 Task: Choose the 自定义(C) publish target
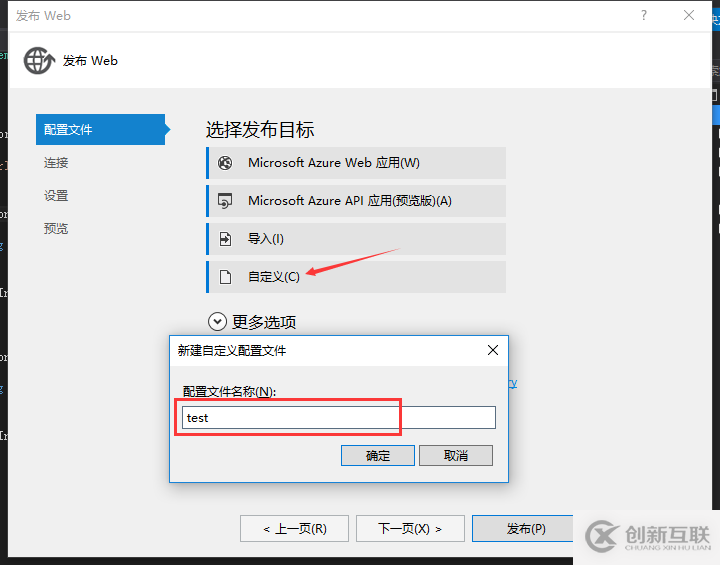(x=356, y=277)
